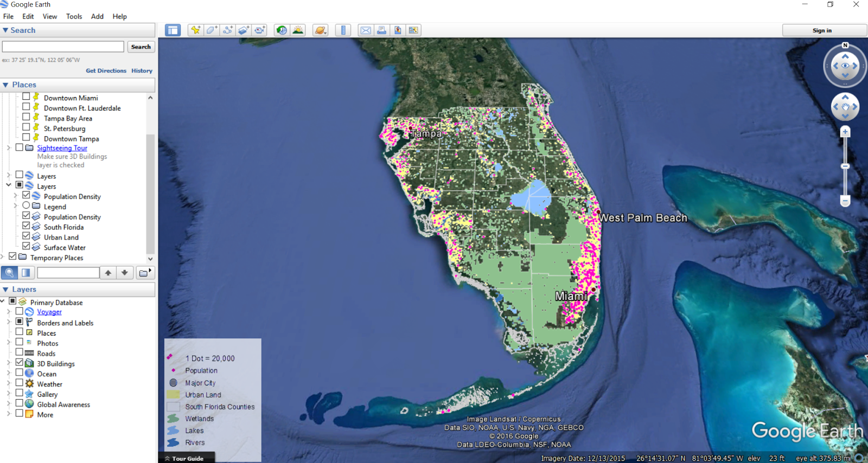The width and height of the screenshot is (868, 463).
Task: Save image toolbar icon
Action: pyautogui.click(x=398, y=30)
